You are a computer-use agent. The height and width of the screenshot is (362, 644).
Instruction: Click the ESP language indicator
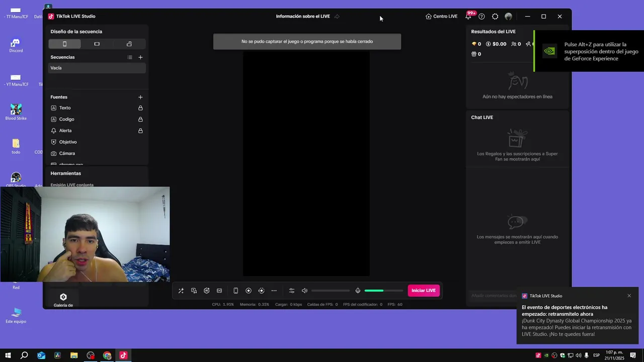(x=596, y=355)
